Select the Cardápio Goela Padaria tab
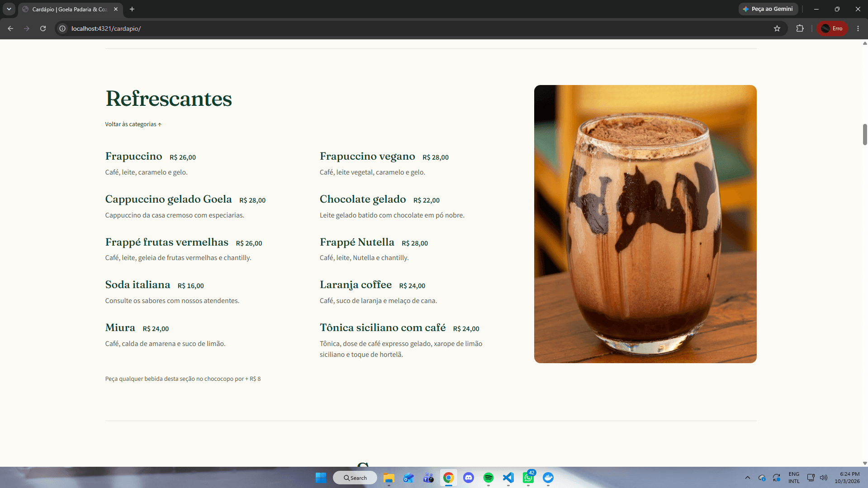The width and height of the screenshot is (868, 488). pos(70,9)
